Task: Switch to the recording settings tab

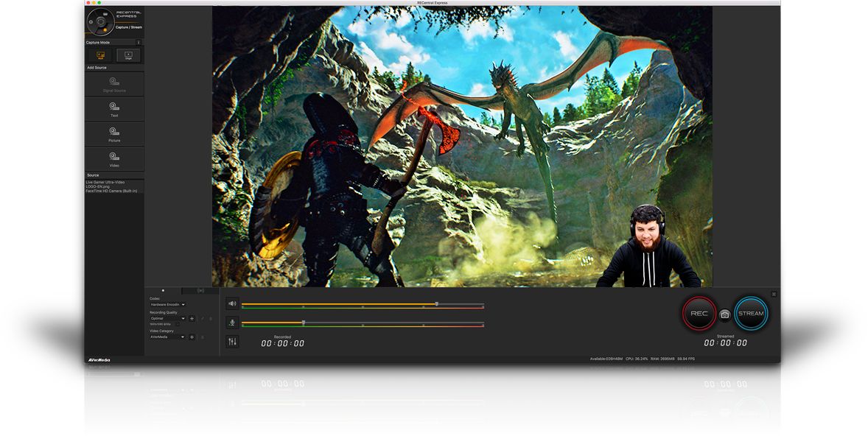Action: 163,291
